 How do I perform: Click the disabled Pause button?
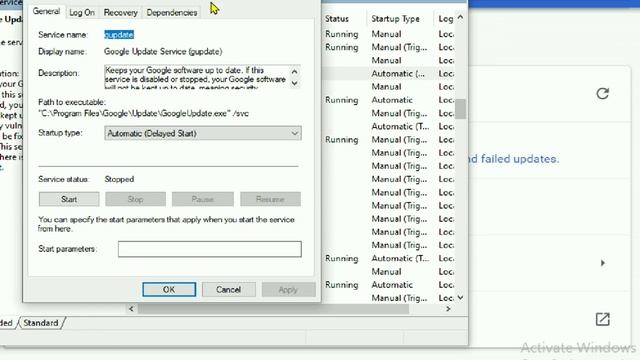pos(202,199)
